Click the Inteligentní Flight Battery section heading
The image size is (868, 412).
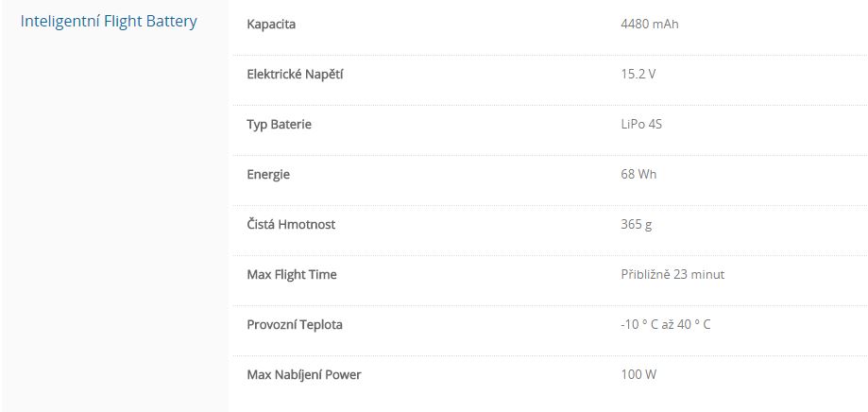[109, 22]
